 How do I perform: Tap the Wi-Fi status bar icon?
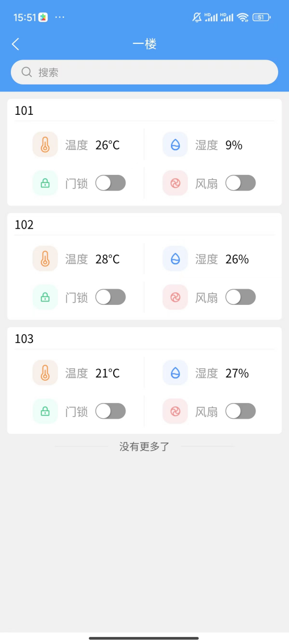[x=242, y=17]
